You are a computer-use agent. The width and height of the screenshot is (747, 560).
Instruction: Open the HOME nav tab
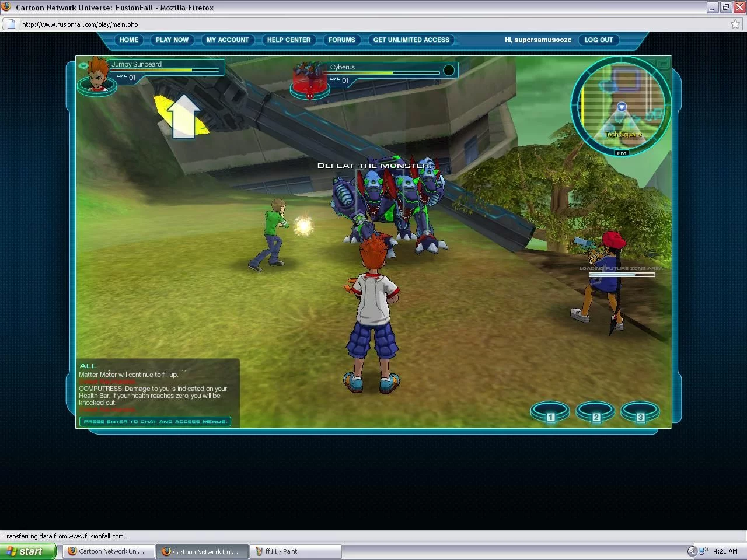pyautogui.click(x=129, y=40)
